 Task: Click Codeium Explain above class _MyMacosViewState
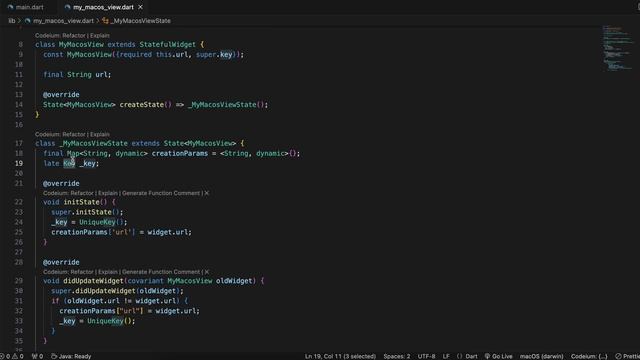[100, 134]
